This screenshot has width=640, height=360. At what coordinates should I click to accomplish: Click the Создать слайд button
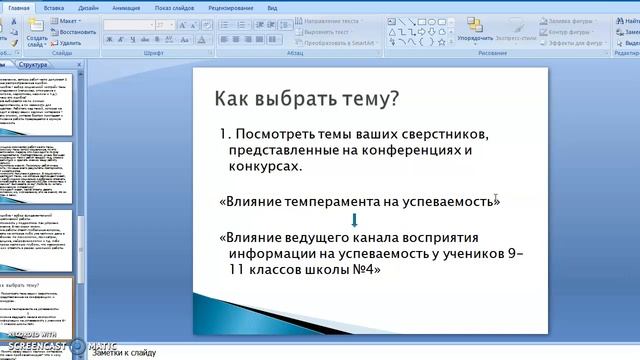pos(36,33)
